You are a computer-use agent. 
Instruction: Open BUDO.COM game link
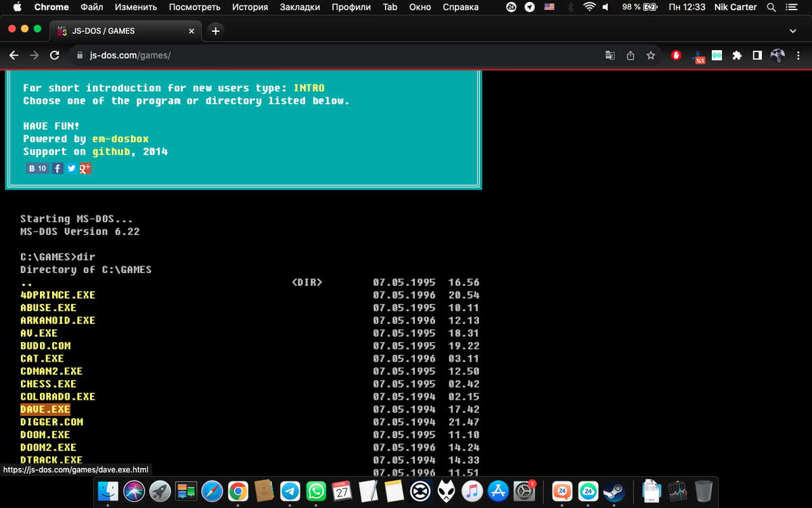pos(45,345)
